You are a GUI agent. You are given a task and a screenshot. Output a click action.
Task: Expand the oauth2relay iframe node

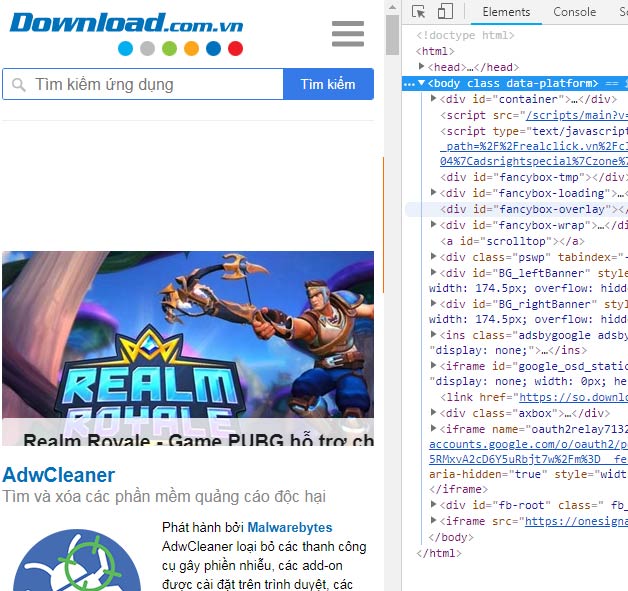pyautogui.click(x=433, y=428)
